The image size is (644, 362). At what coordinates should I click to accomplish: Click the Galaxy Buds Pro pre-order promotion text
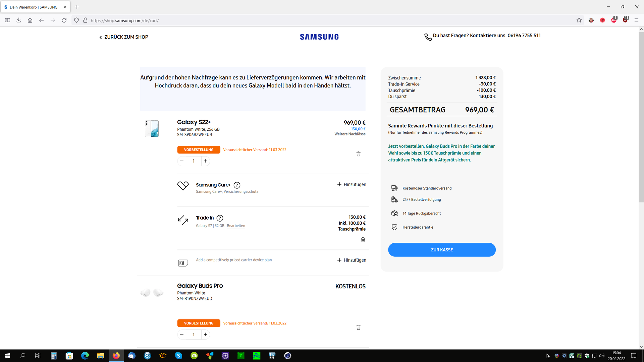tap(441, 153)
